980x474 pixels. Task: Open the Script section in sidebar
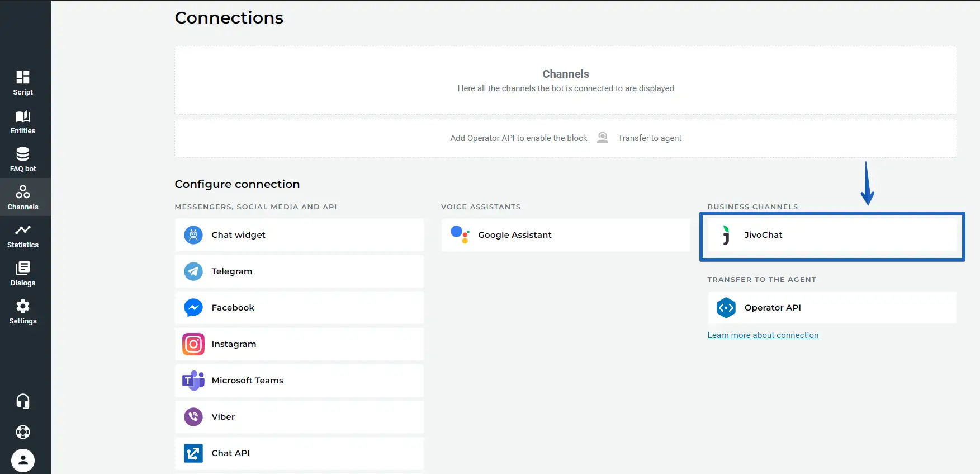tap(23, 83)
